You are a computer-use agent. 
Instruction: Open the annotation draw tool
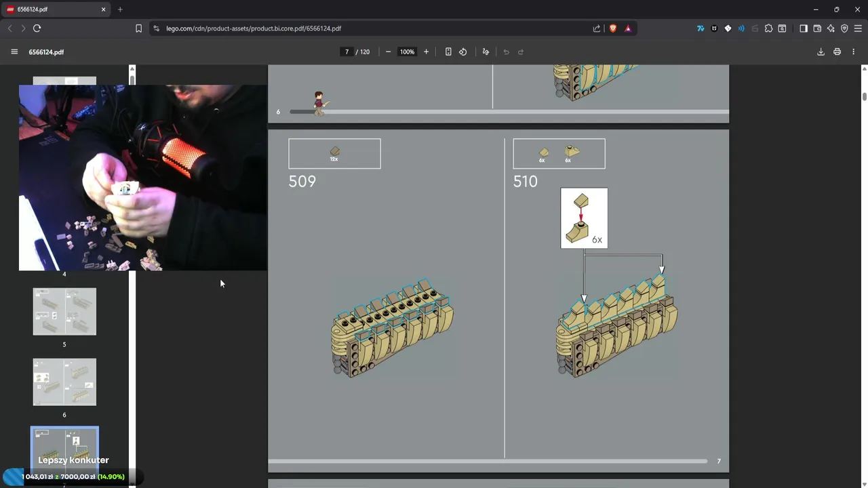click(486, 52)
